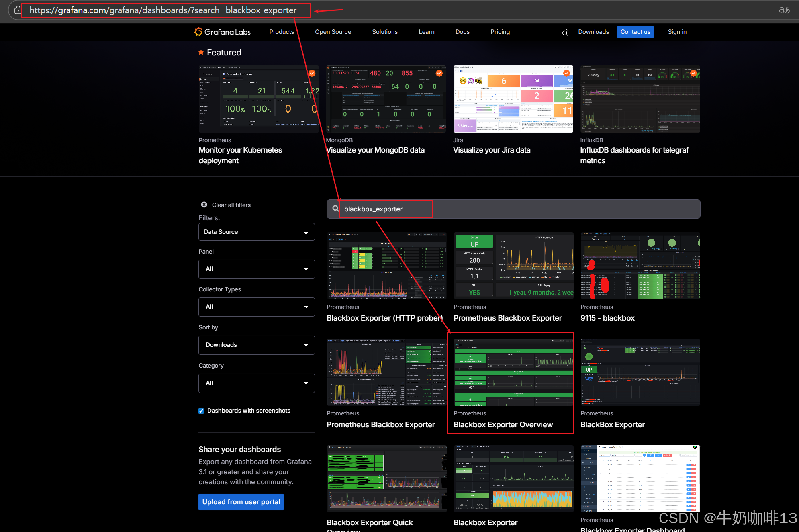The image size is (799, 532).
Task: Open the Products menu
Action: point(281,32)
